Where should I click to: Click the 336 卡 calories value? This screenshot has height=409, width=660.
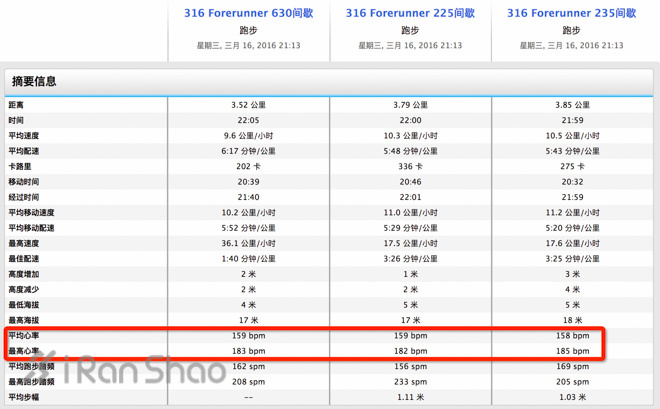point(410,166)
